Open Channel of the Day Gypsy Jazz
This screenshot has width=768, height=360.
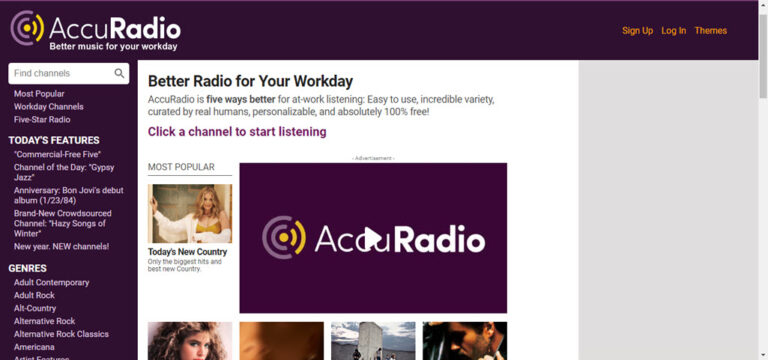64,172
